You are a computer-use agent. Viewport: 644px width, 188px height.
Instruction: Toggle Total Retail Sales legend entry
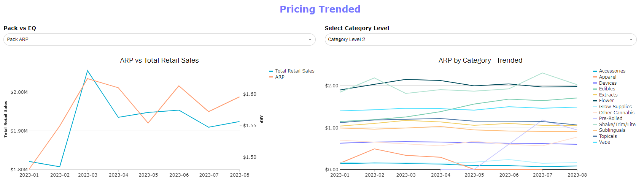294,71
